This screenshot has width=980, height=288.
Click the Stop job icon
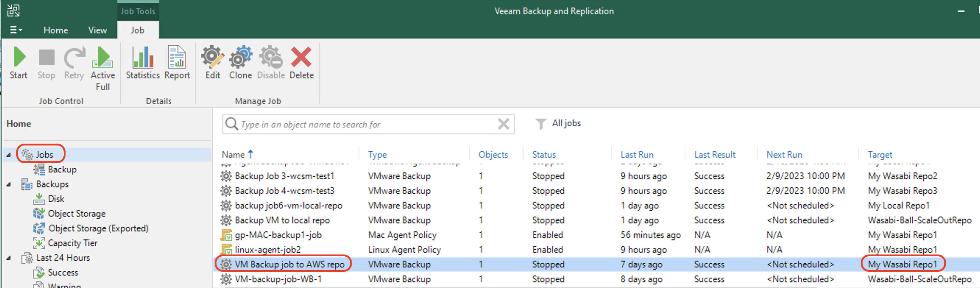46,58
